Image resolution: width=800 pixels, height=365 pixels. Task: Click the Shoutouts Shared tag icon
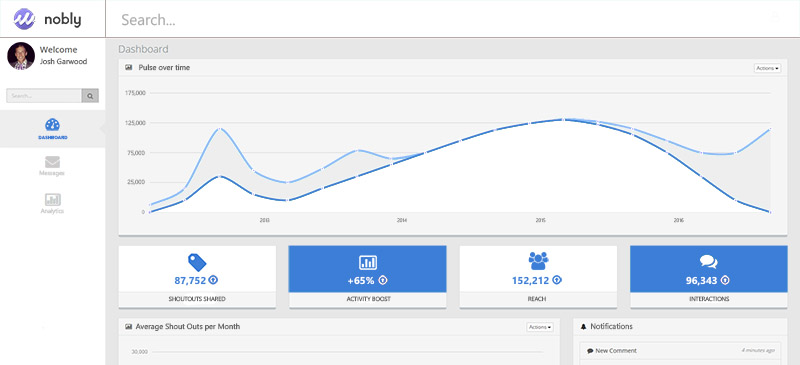[x=197, y=262]
